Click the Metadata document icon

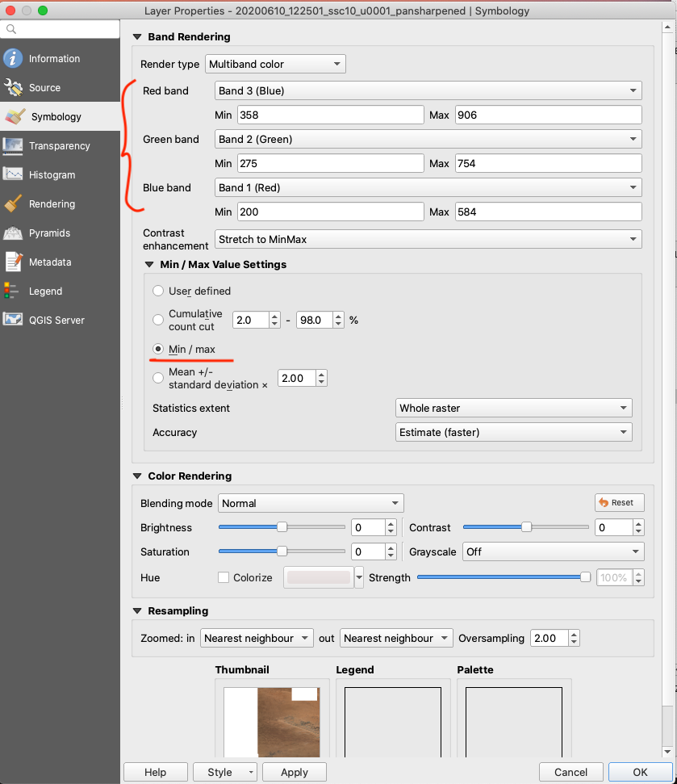click(14, 262)
